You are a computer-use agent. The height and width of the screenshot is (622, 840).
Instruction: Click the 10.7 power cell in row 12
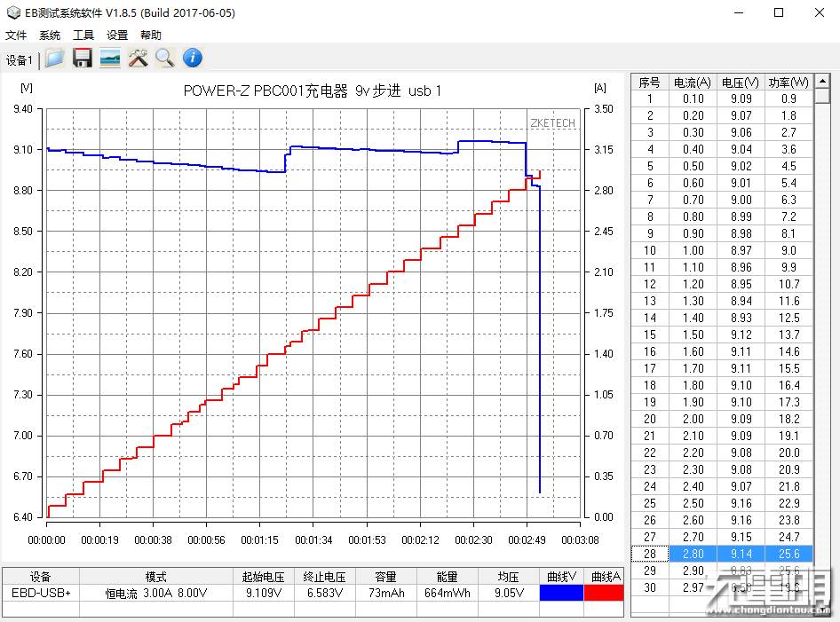(788, 284)
